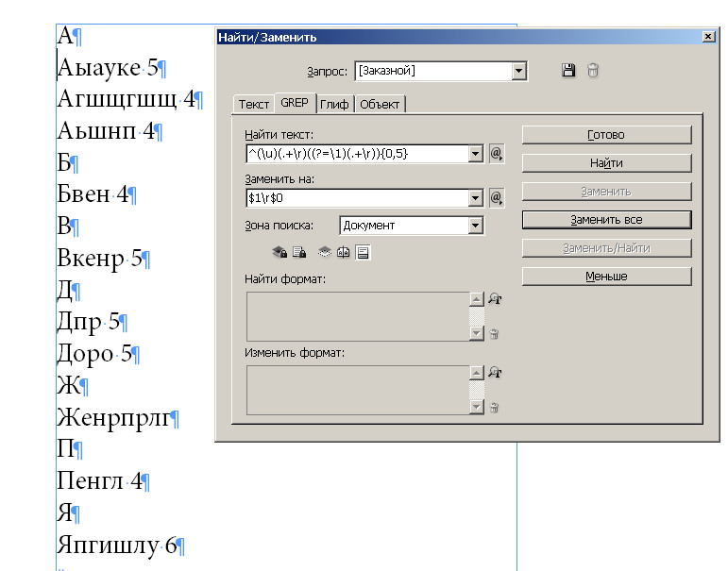This screenshot has height=571, width=728.
Task: Open special characters menu for Найти текст
Action: pos(497,153)
